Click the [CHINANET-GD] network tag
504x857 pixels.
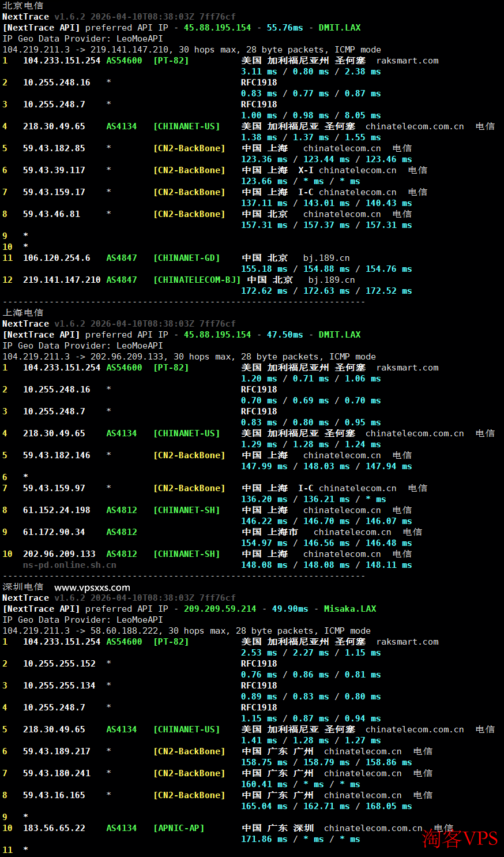(x=186, y=258)
